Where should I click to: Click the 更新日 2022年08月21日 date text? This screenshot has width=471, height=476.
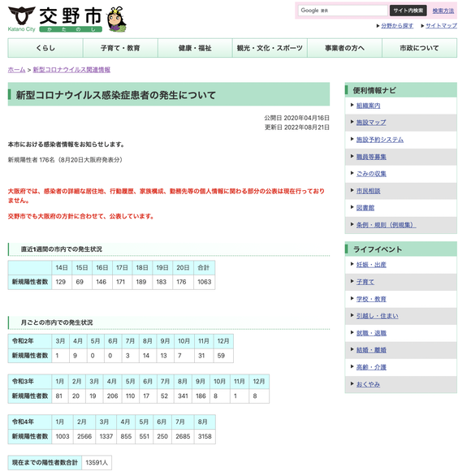coord(296,128)
